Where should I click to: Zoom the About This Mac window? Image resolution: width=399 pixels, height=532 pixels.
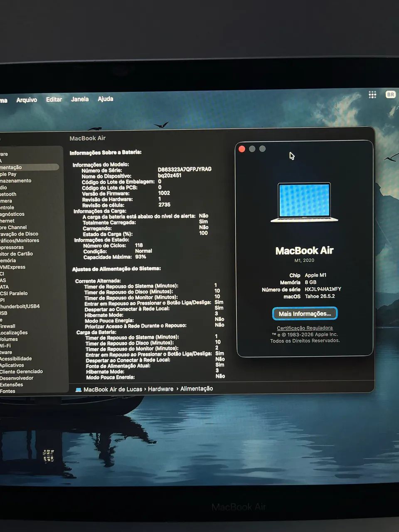click(x=262, y=149)
